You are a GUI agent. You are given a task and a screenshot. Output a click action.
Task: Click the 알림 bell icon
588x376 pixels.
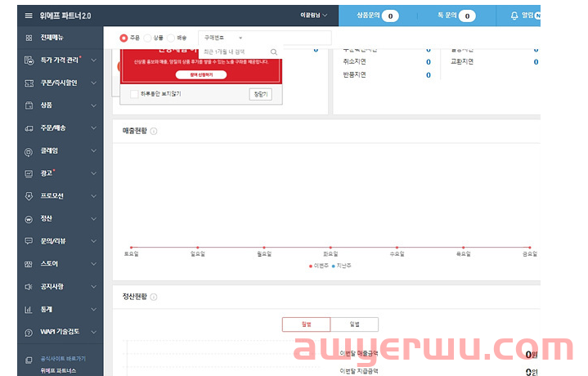(x=514, y=16)
